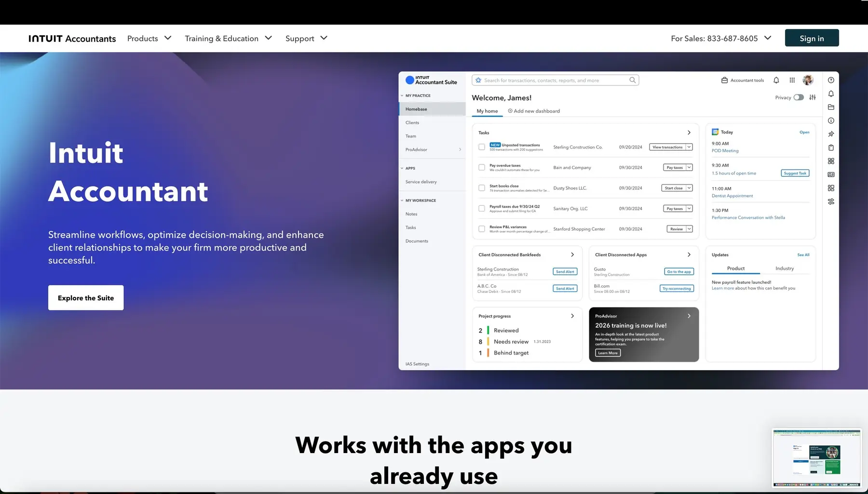Click the screen preview thumbnail at bottom right
Viewport: 868px width, 494px height.
pos(816,458)
